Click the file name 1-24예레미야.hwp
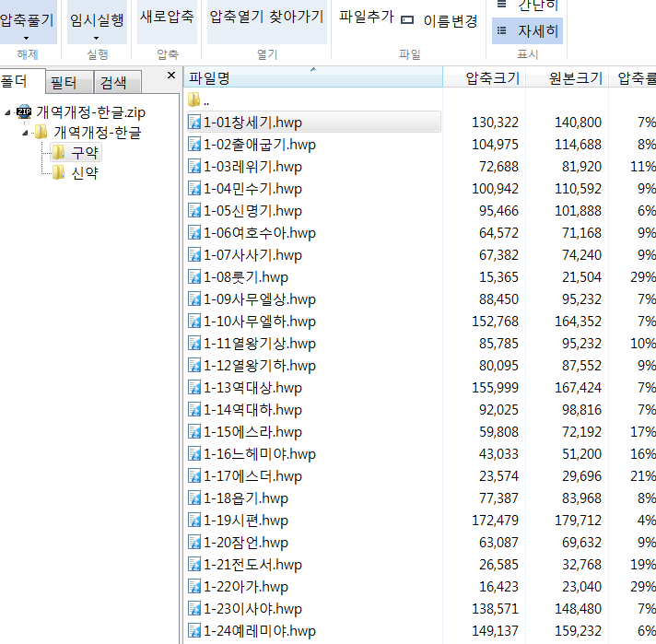The height and width of the screenshot is (644, 656). pos(260,631)
